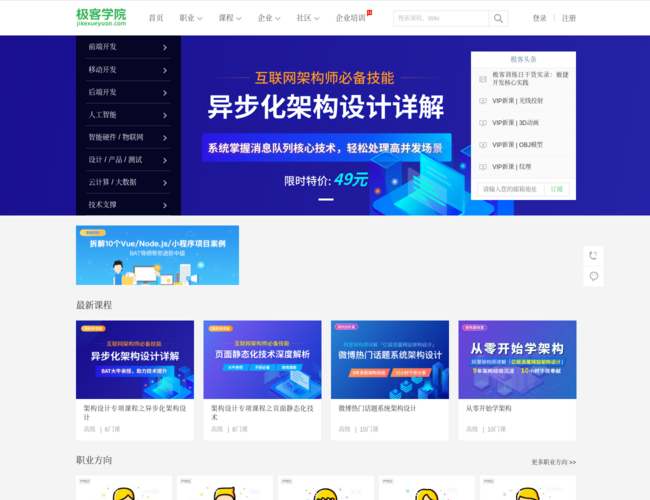The image size is (650, 500).
Task: Open the Vue/Node.js 小程序项目案例 promo banner
Action: pos(158,255)
